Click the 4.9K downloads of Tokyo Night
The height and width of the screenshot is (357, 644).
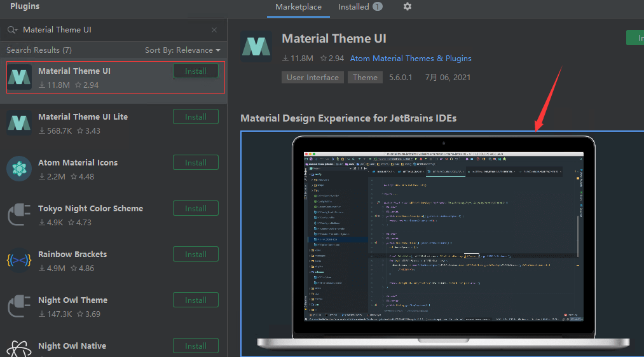click(x=51, y=223)
